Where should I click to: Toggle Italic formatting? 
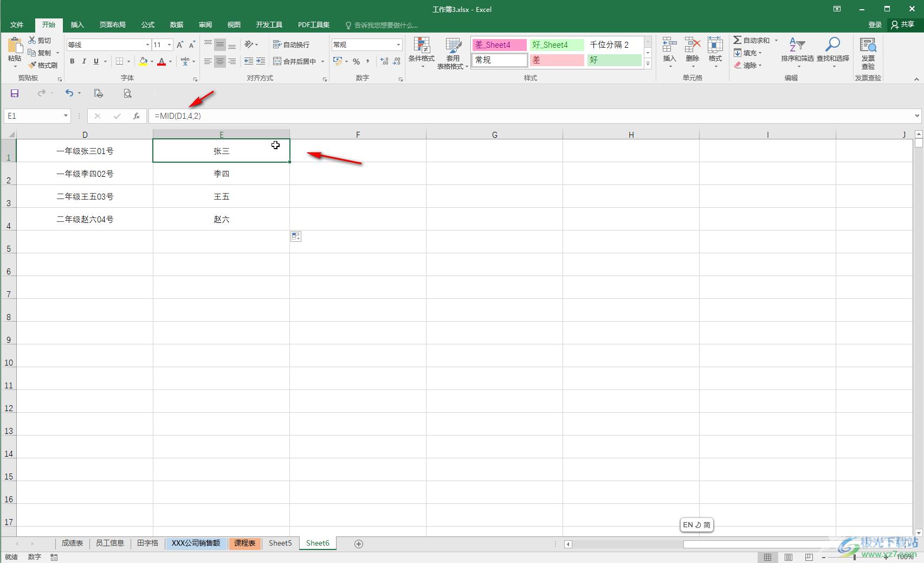coord(84,61)
